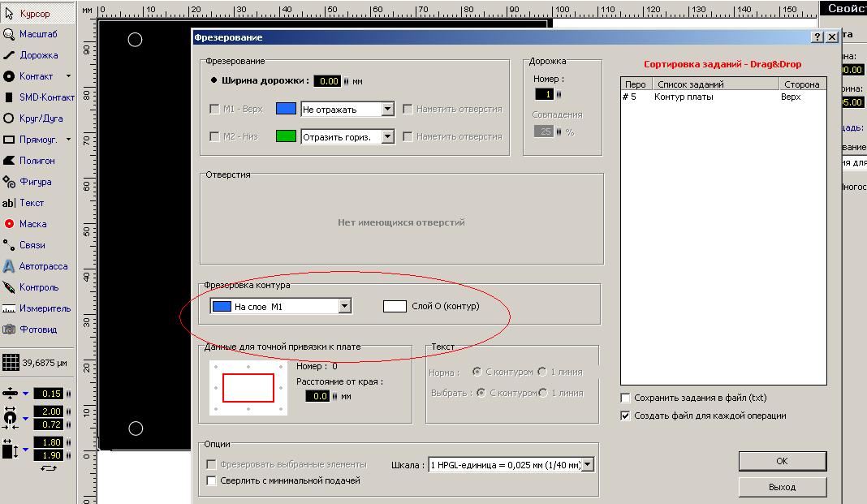This screenshot has height=504, width=867.
Task: Select the Курсор pointer tool
Action: tap(37, 13)
